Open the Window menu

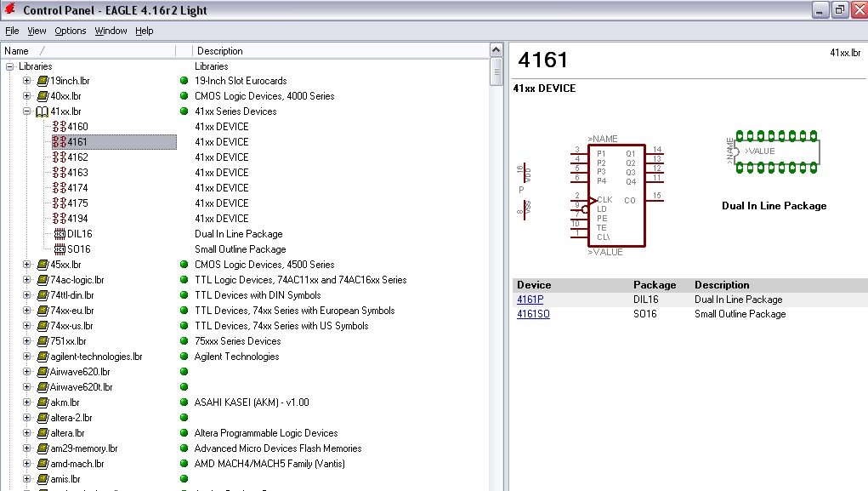click(111, 31)
